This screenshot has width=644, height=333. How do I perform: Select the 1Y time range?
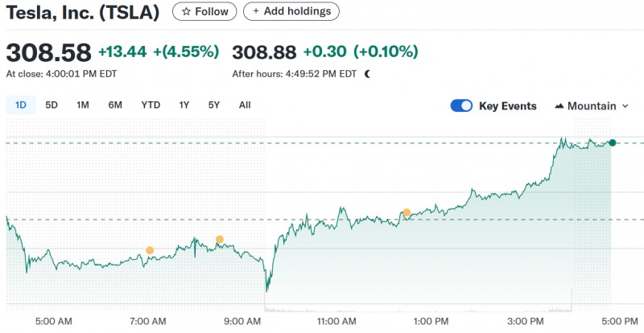(x=184, y=105)
